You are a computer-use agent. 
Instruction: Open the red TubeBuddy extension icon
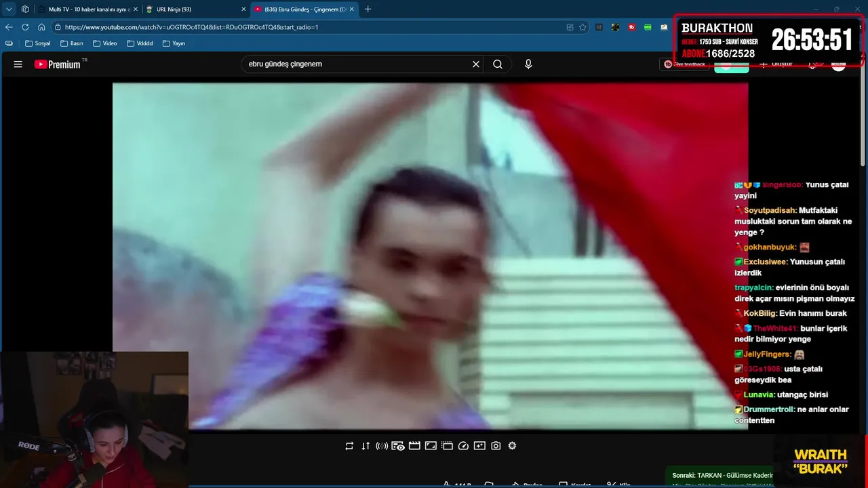coord(631,27)
